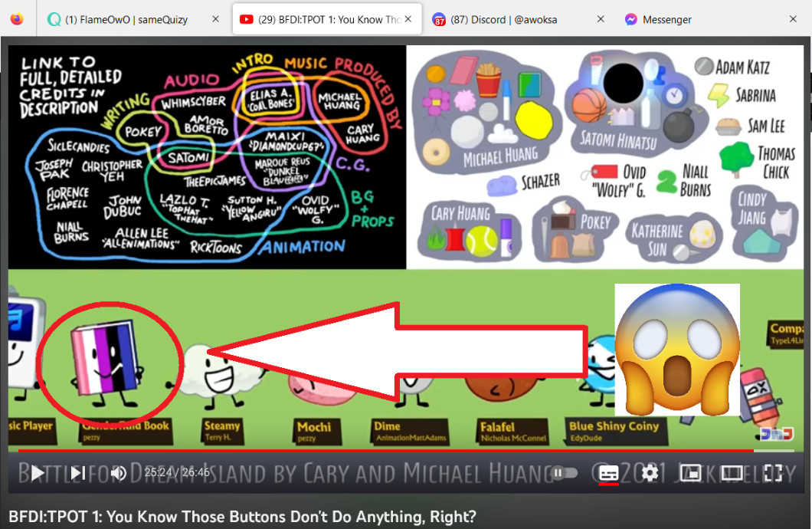Screen dimensions: 812x529
Task: Enable miniplayer mode
Action: pos(691,473)
